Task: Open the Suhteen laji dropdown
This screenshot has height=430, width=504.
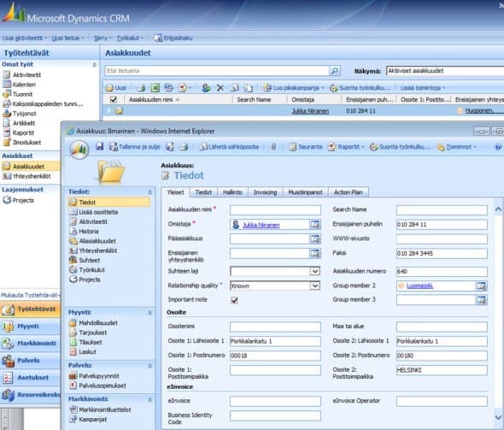Action: point(315,271)
